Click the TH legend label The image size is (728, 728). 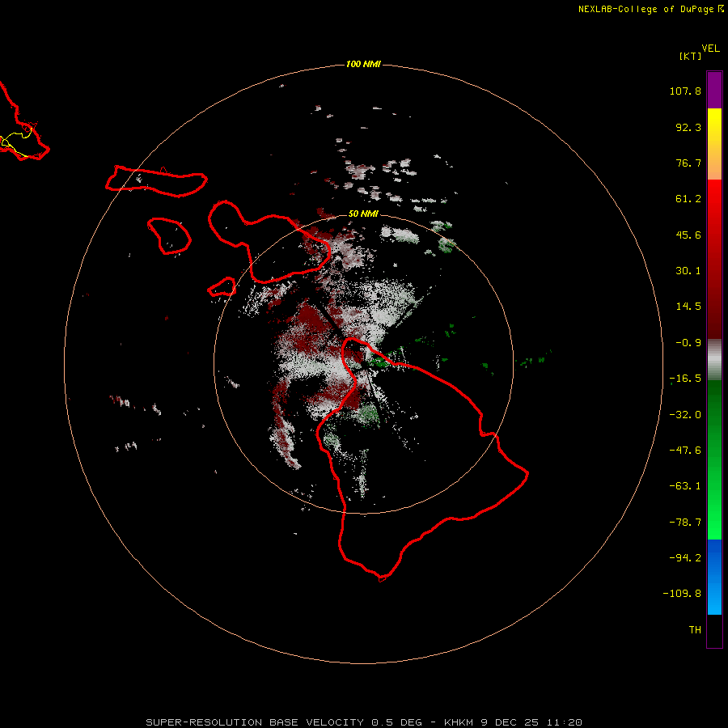[695, 630]
